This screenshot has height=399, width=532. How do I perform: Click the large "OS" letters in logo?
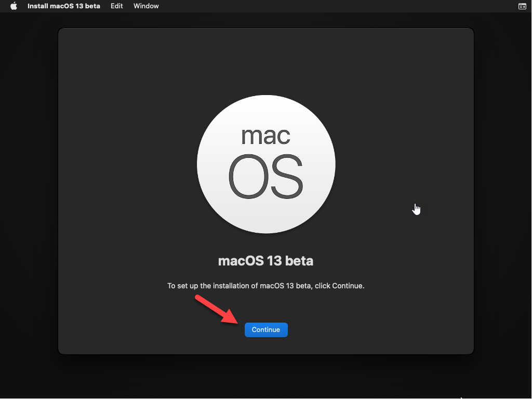[265, 176]
